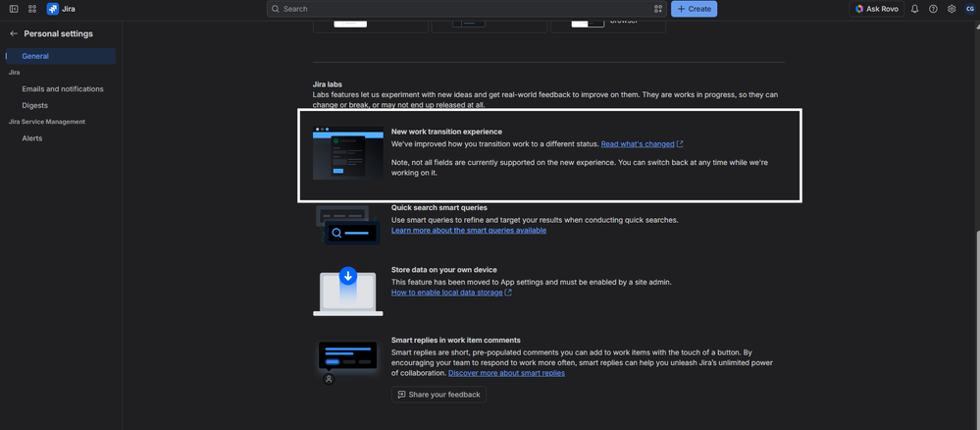Click inside the Search input field
Viewport: 980px width, 430px height.
pos(466,9)
